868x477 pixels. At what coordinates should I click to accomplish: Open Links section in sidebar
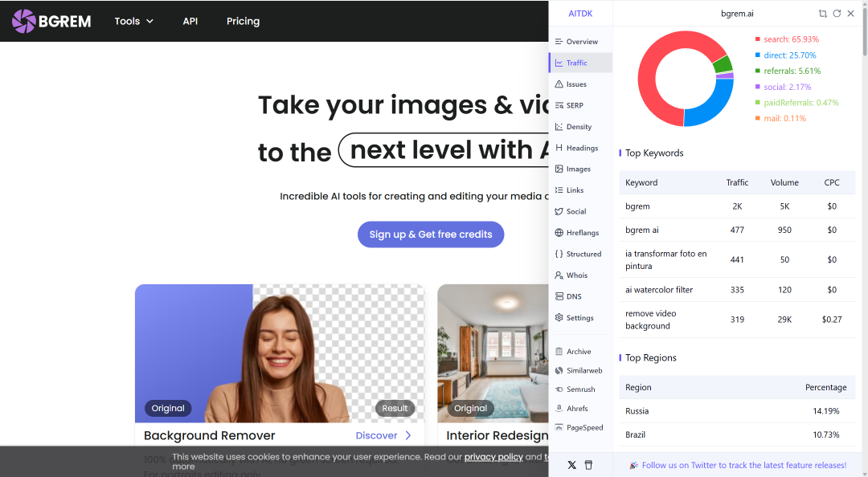580,190
